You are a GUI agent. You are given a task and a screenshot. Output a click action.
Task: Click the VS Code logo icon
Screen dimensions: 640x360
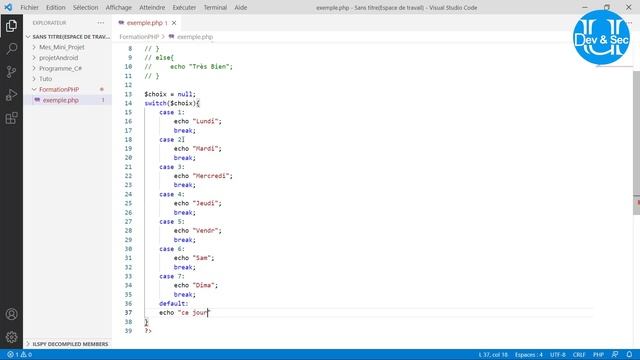pos(8,7)
